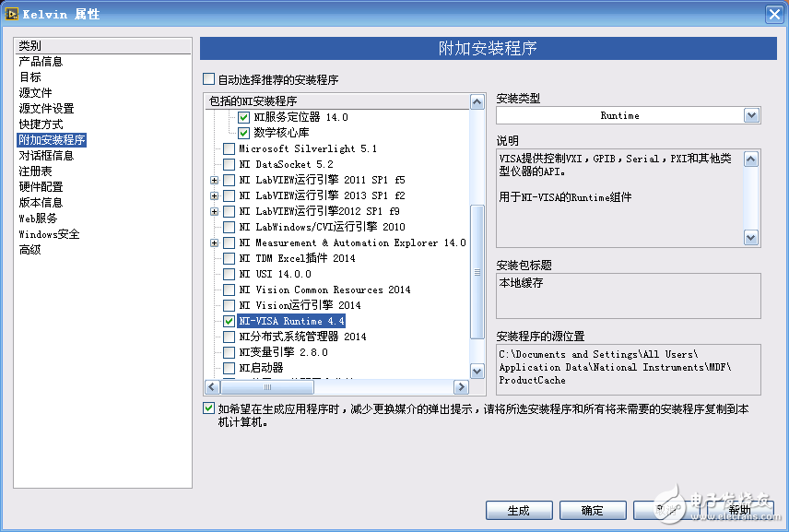Viewport: 789px width, 532px height.
Task: Check NI LabVIEW运行引擎 2013 SP1 f2
Action: pyautogui.click(x=229, y=195)
